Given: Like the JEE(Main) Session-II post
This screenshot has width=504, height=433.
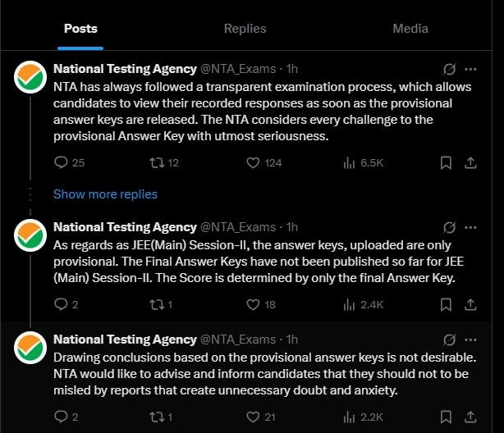Looking at the screenshot, I should pos(253,304).
